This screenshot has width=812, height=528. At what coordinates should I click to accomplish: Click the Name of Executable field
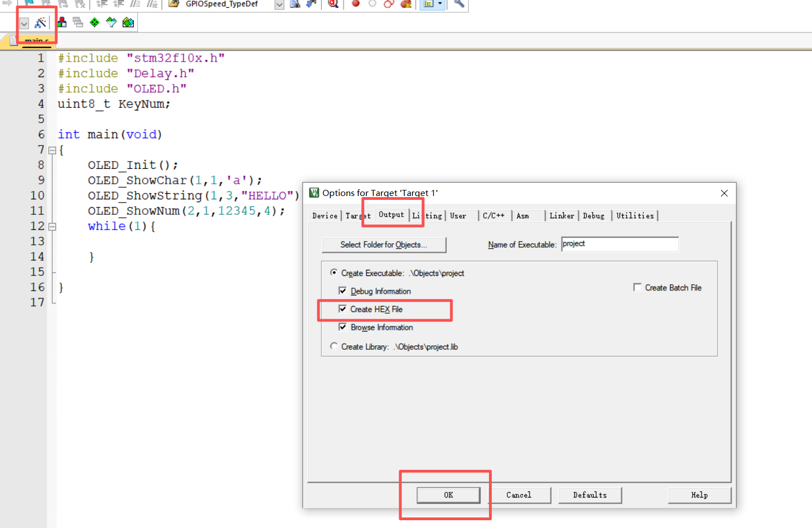tap(619, 244)
